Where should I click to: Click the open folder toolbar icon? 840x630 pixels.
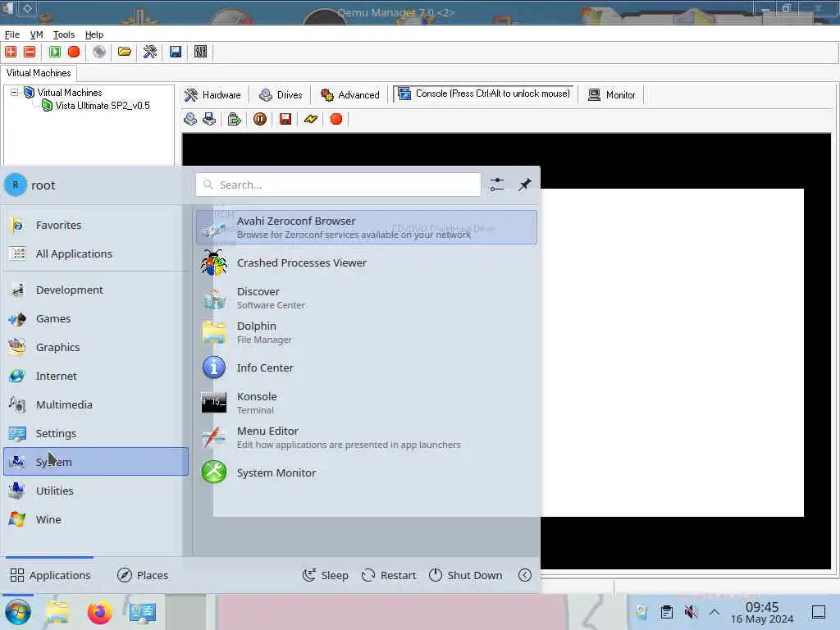(125, 52)
